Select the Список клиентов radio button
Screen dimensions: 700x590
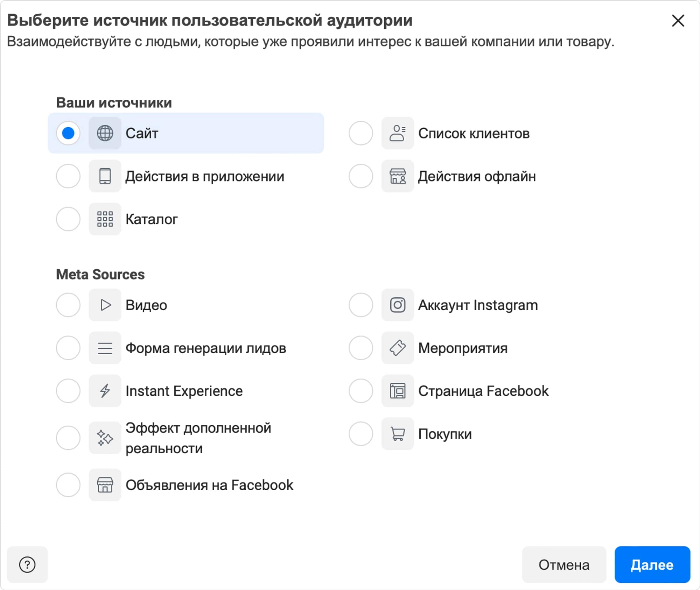[x=360, y=133]
